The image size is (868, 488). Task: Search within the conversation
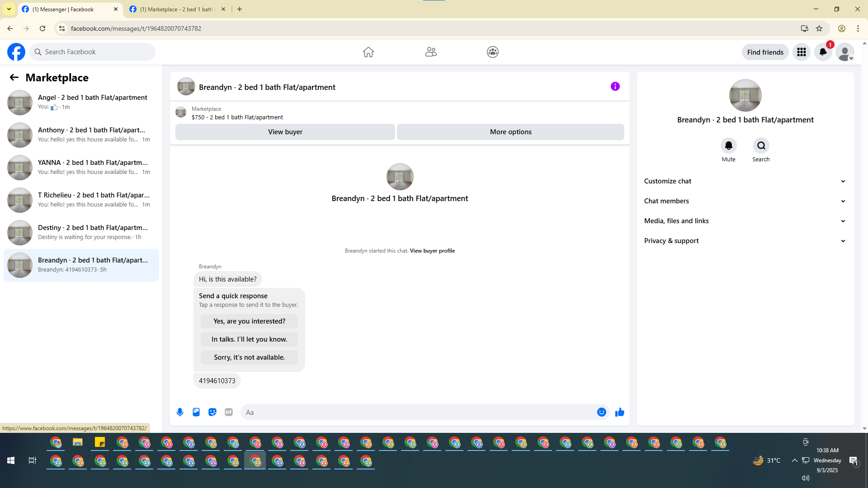point(761,145)
